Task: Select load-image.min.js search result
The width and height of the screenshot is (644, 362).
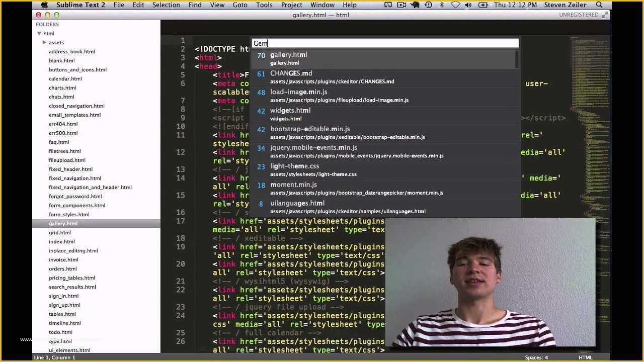Action: point(383,96)
